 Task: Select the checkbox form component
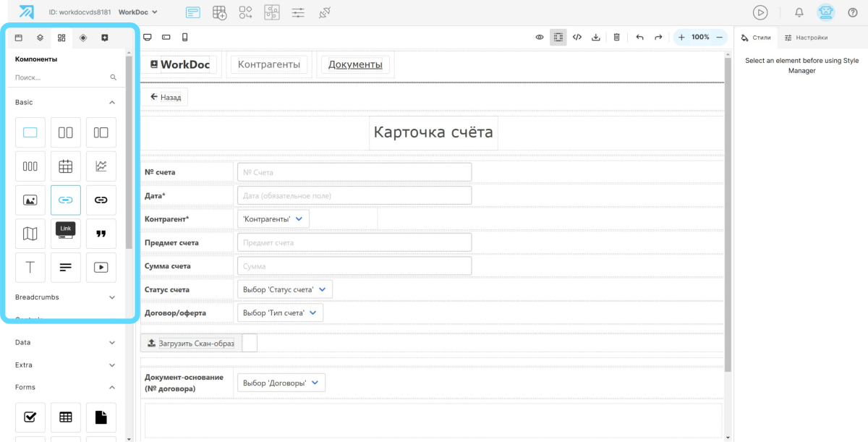tap(30, 417)
